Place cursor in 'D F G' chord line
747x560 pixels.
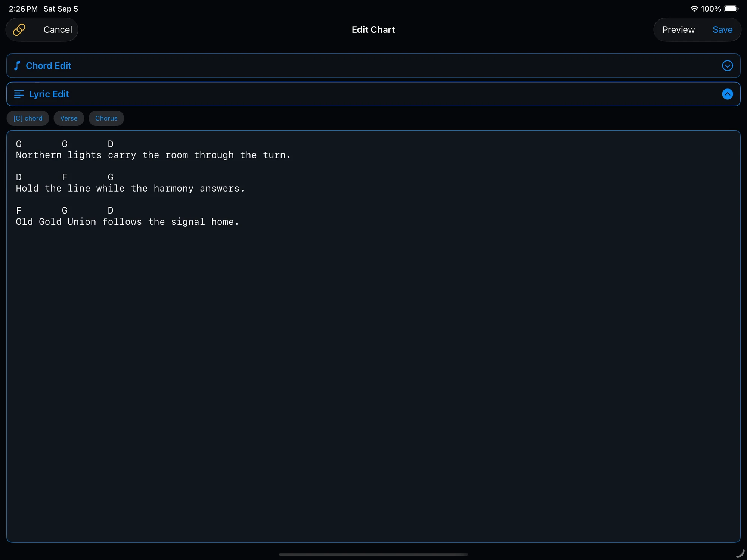pyautogui.click(x=65, y=177)
